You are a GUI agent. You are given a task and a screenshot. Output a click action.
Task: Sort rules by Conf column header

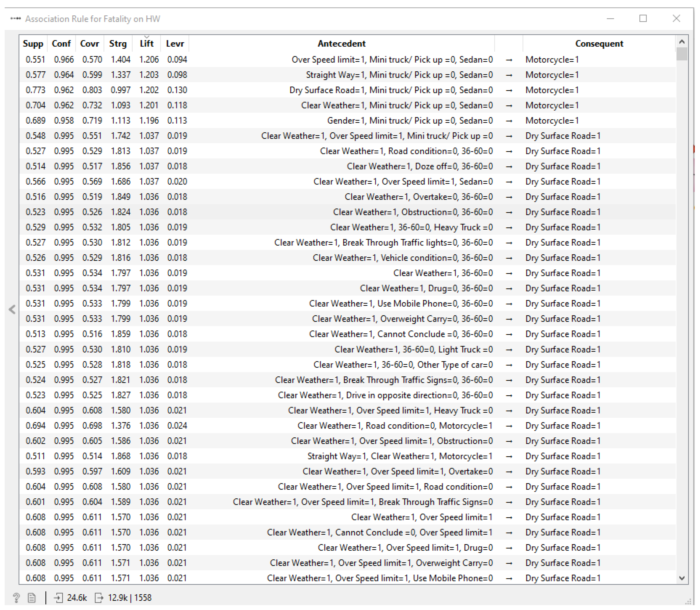tap(61, 44)
